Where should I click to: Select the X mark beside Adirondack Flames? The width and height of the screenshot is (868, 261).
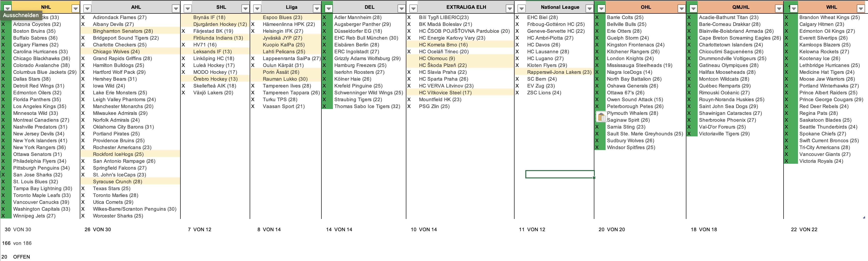pos(83,18)
